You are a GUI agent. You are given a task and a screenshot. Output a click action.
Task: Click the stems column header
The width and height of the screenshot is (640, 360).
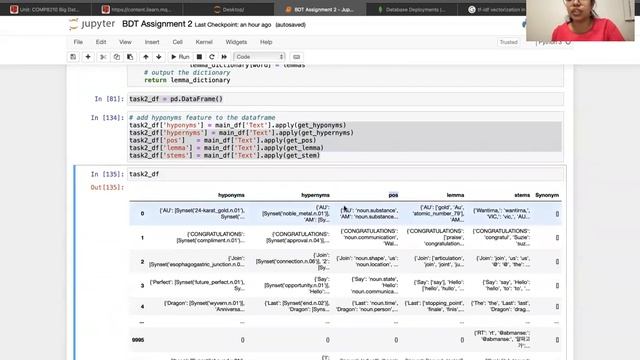point(522,195)
